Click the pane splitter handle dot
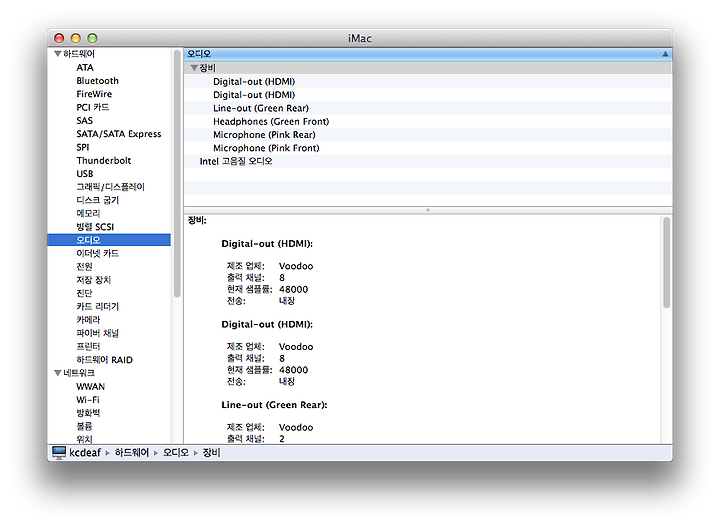The height and width of the screenshot is (527, 720). click(x=428, y=210)
